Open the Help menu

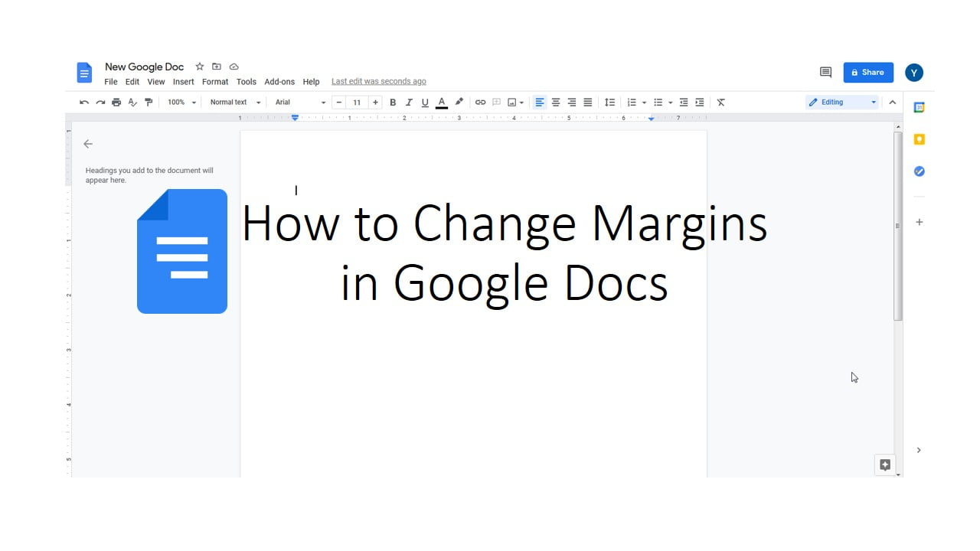[311, 82]
